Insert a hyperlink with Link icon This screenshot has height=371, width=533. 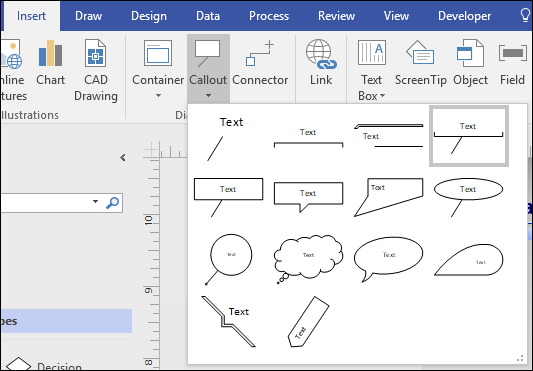click(321, 53)
